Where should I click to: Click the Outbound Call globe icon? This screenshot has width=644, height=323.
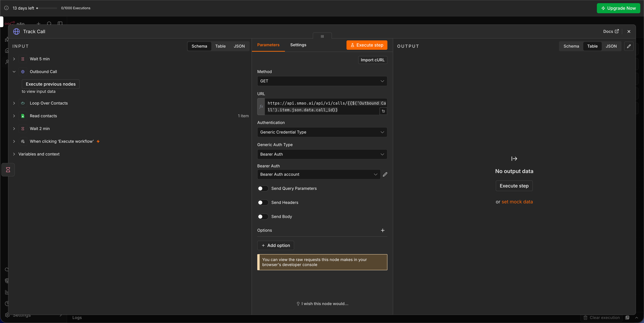tap(23, 72)
